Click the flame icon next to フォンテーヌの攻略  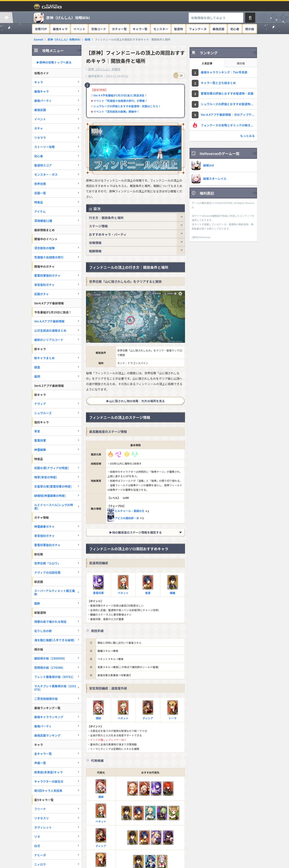tap(195, 125)
